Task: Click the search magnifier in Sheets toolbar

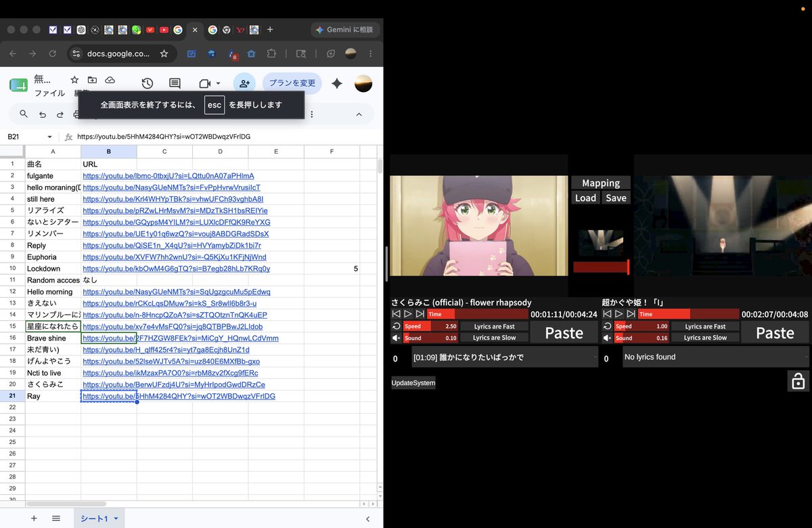Action: click(24, 114)
